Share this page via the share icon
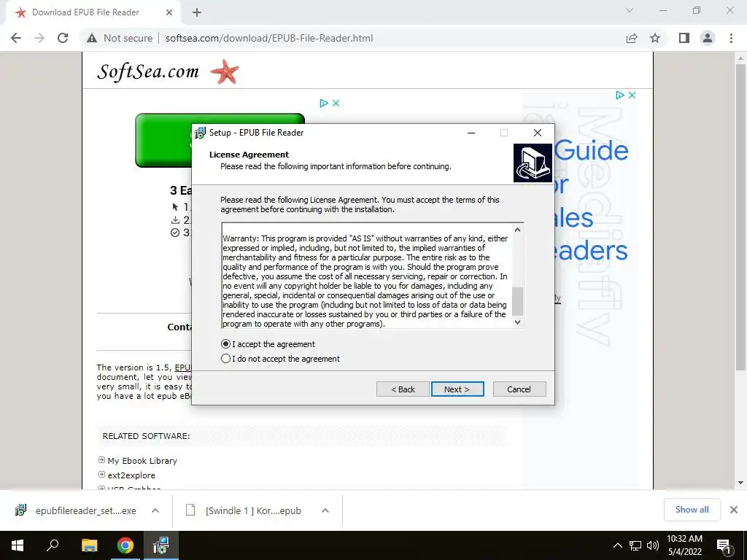Image resolution: width=747 pixels, height=560 pixels. click(632, 38)
